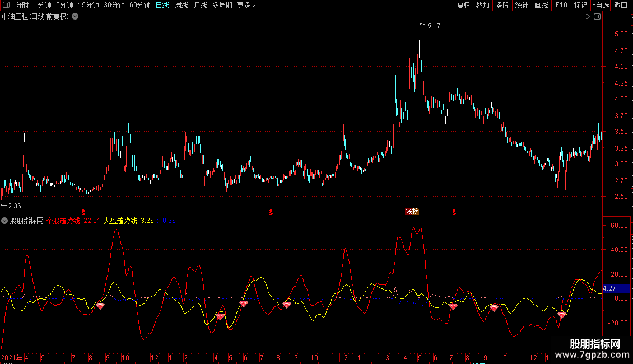
Task: Click the 标记 mark button
Action: pyautogui.click(x=580, y=5)
